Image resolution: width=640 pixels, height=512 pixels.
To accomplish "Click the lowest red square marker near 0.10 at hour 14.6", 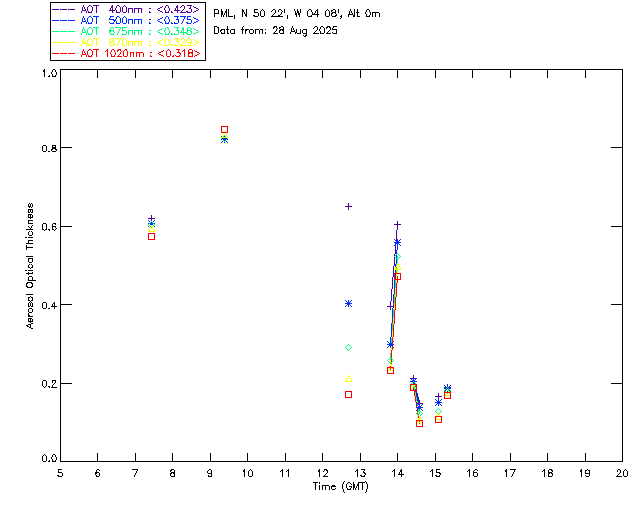I will [x=419, y=423].
